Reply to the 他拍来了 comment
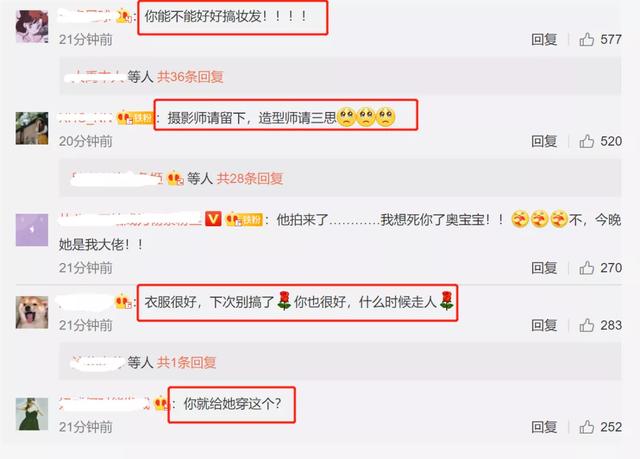640x459 pixels. pyautogui.click(x=544, y=268)
